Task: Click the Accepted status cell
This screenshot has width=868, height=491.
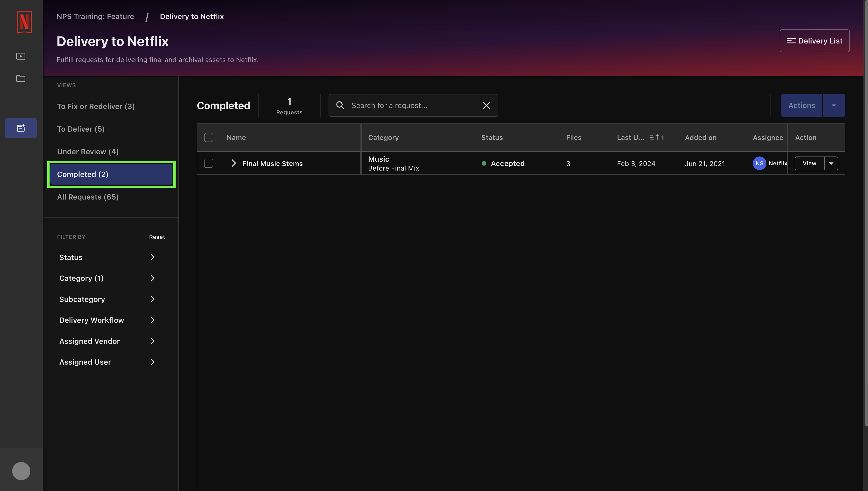Action: [x=503, y=163]
